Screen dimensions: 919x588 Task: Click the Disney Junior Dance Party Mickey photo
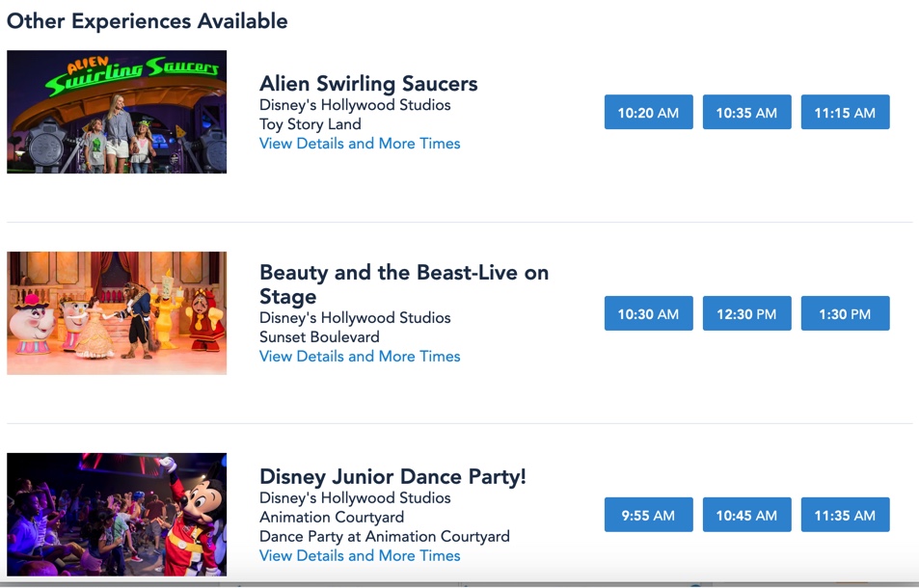(117, 515)
